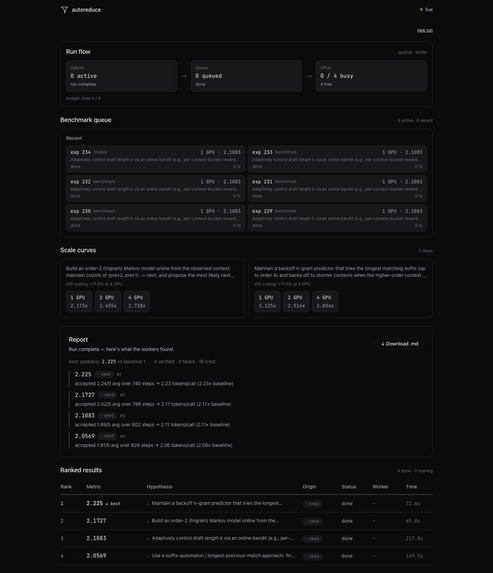This screenshot has width=493, height=573.
Task: Open the trigram Markov model scale curve description
Action: [x=150, y=272]
